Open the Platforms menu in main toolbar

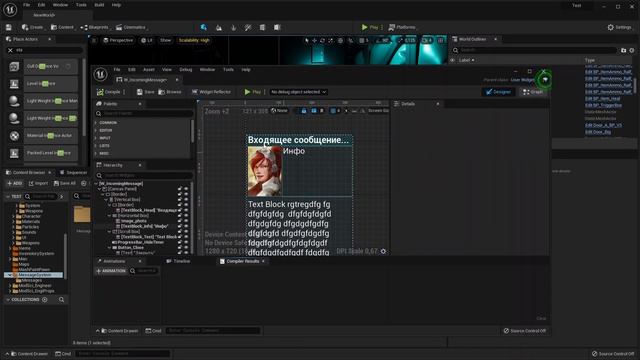click(x=402, y=27)
